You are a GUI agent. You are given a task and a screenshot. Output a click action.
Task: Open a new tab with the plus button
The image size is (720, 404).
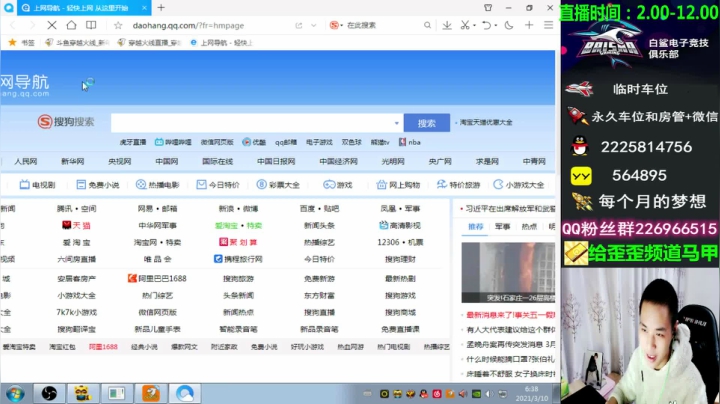[161, 8]
